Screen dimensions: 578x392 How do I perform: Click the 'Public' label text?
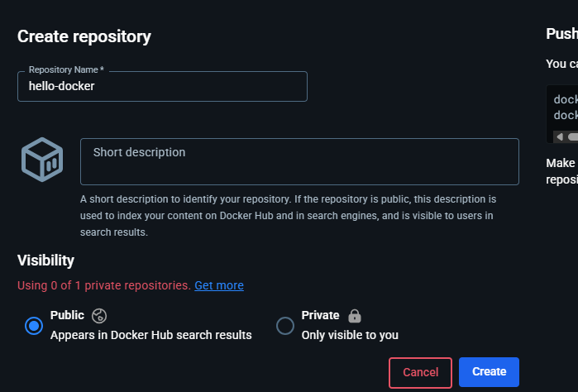coord(67,315)
